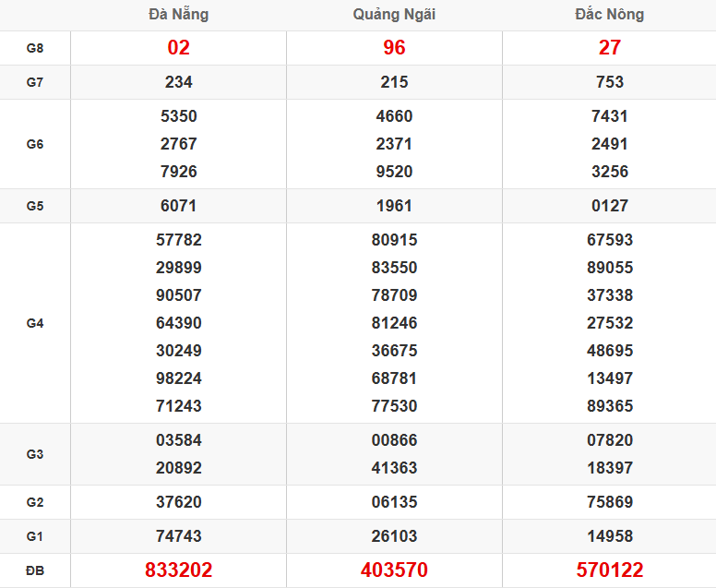Click the red G8 number 96
The width and height of the screenshot is (716, 588).
[x=394, y=48]
